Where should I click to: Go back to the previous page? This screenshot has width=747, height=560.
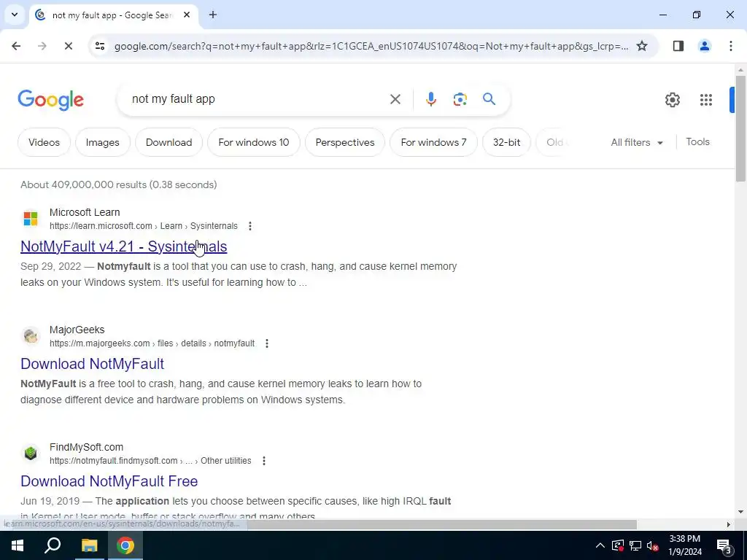[16, 46]
